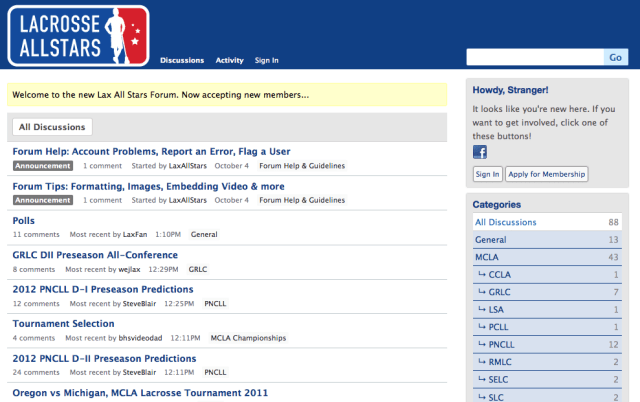Screen dimensions: 640x402
Task: Click SteveBlair in D-I Predictions row
Action: (x=139, y=304)
